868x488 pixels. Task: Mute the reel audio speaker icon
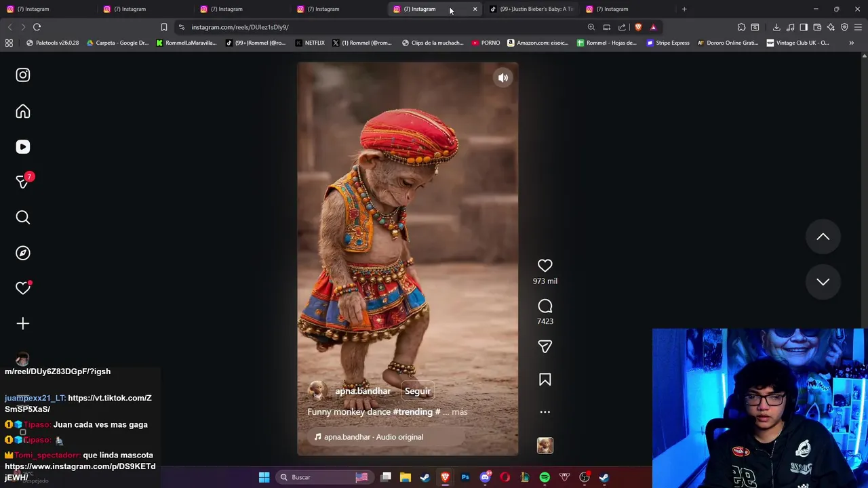[503, 78]
